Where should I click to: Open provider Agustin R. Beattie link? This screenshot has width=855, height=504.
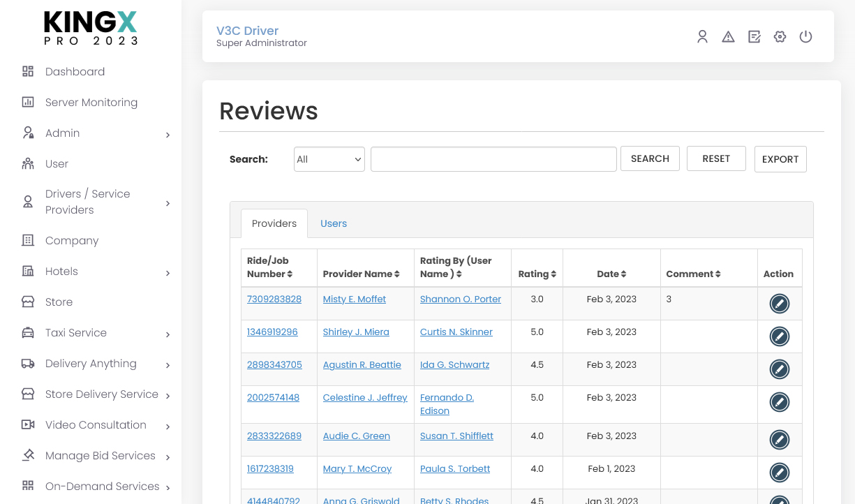pyautogui.click(x=362, y=364)
